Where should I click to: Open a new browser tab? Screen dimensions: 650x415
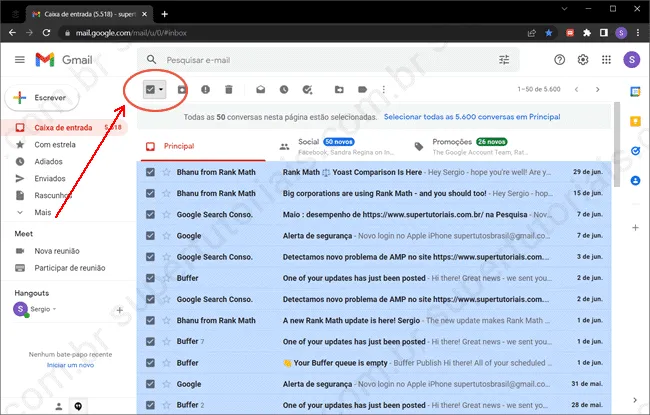click(165, 14)
